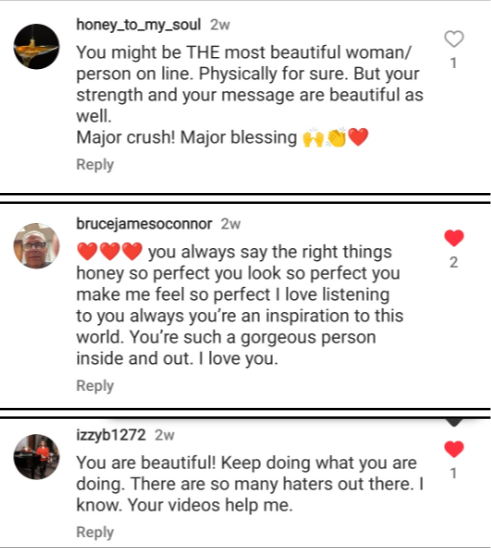View the 2 likes on brucejamesoconnor's comment
491x548 pixels.
click(454, 262)
